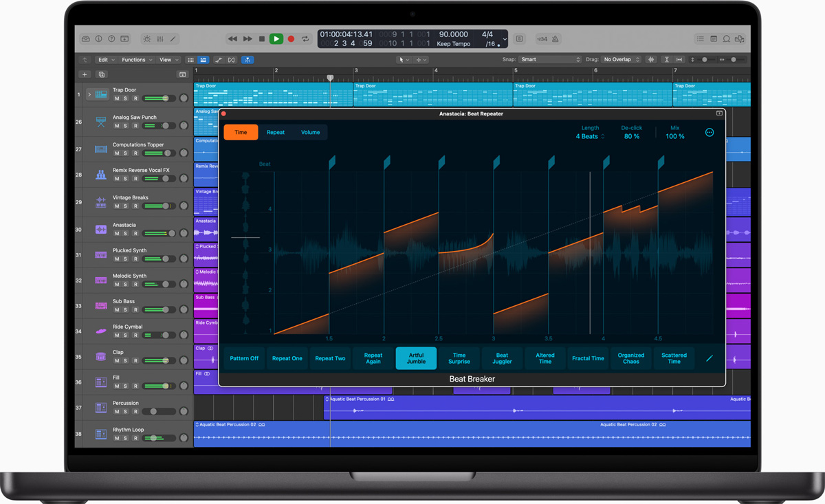This screenshot has width=825, height=504.
Task: Start playback with green play button
Action: pos(276,39)
